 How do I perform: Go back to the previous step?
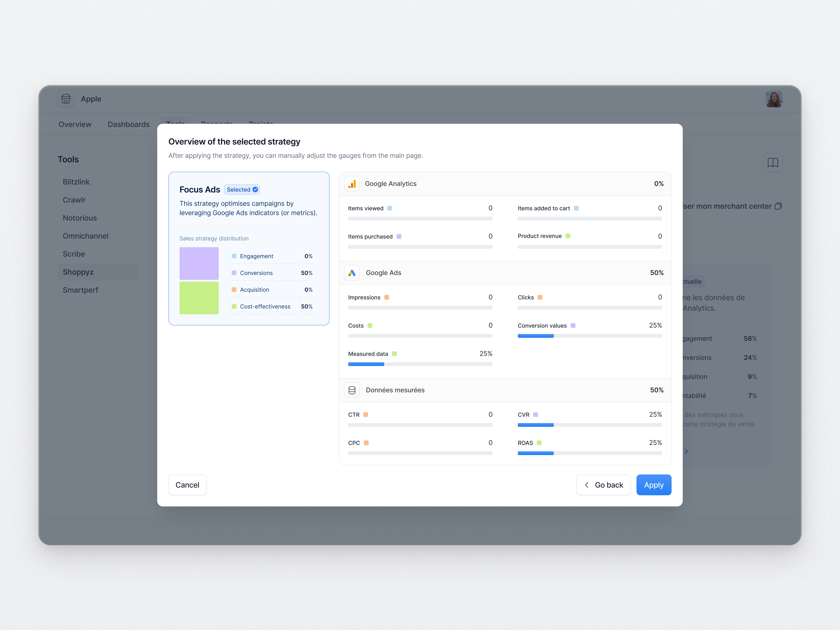pyautogui.click(x=603, y=485)
